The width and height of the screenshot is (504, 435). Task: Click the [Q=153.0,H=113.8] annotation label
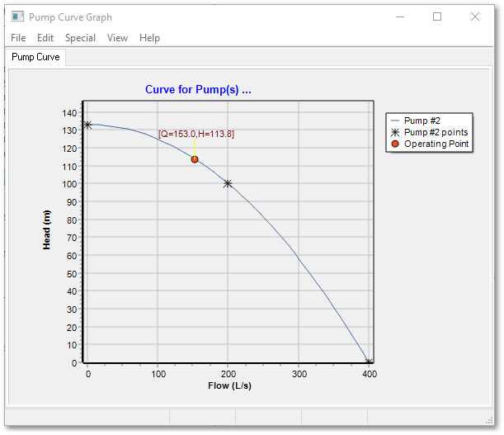[x=196, y=134]
